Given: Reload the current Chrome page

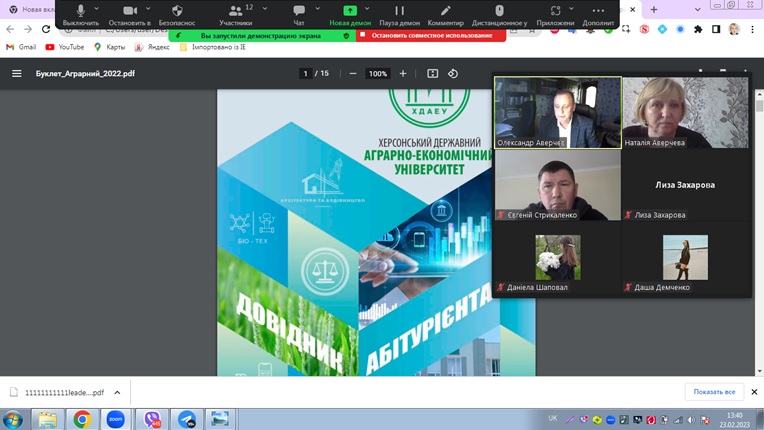Looking at the screenshot, I should pyautogui.click(x=46, y=29).
